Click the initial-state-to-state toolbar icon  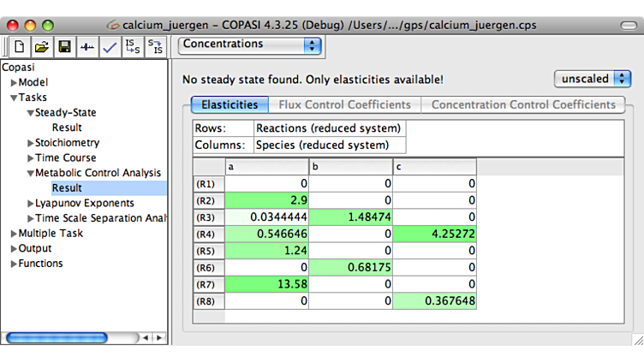(x=133, y=47)
